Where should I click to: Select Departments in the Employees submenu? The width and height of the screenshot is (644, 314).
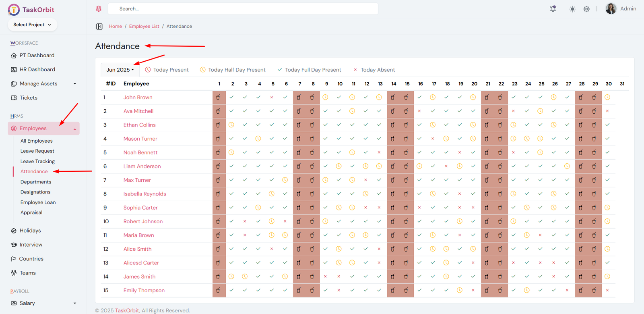(36, 182)
